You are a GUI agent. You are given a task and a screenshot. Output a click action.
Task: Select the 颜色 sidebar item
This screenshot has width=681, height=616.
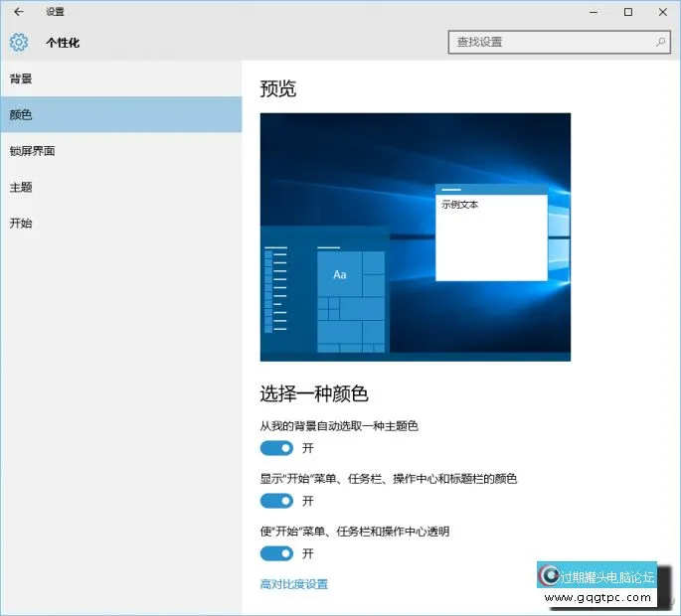pos(121,114)
